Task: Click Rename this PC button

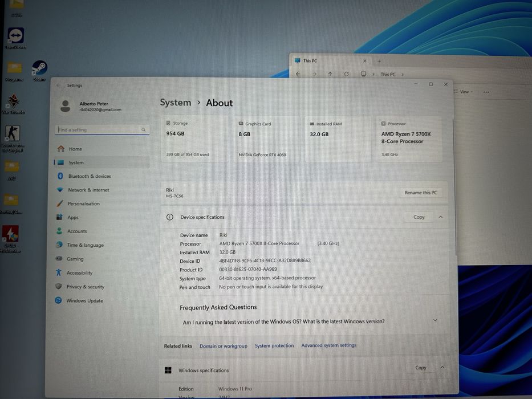Action: click(421, 193)
